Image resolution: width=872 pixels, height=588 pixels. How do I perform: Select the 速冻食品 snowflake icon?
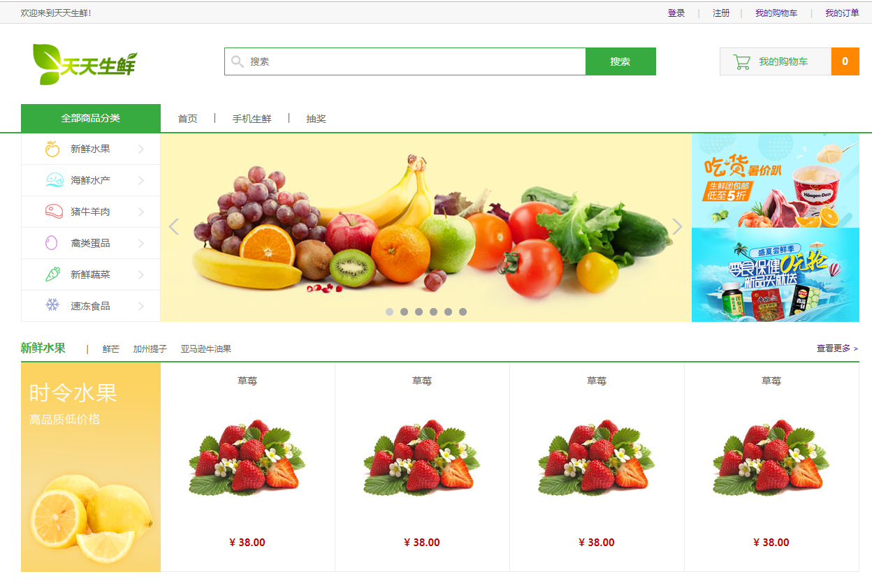52,305
